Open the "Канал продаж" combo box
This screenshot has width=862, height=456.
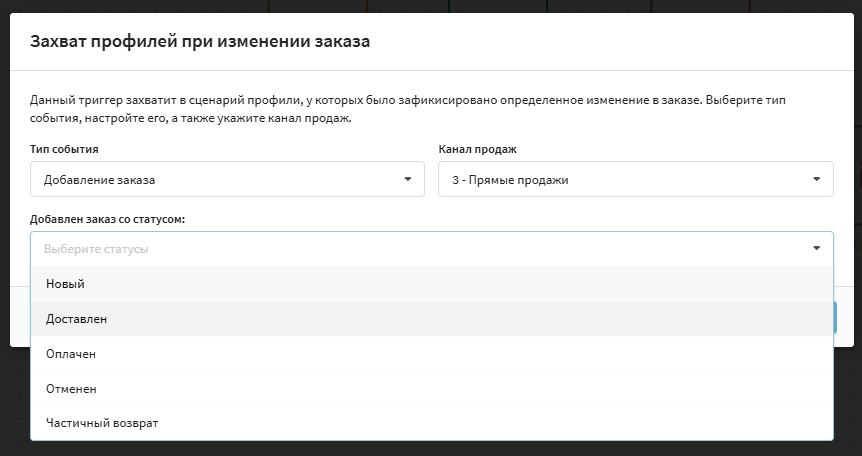[636, 179]
